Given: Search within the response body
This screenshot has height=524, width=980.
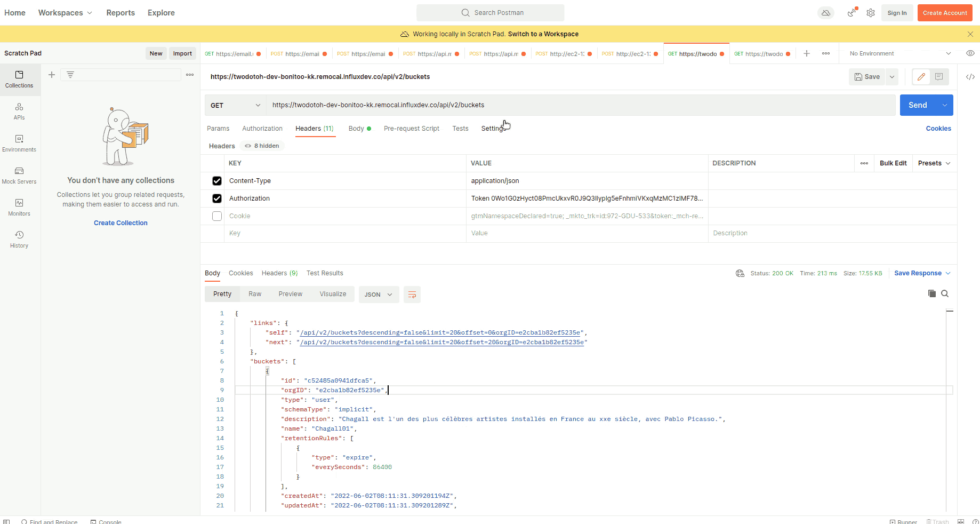Looking at the screenshot, I should tap(945, 293).
